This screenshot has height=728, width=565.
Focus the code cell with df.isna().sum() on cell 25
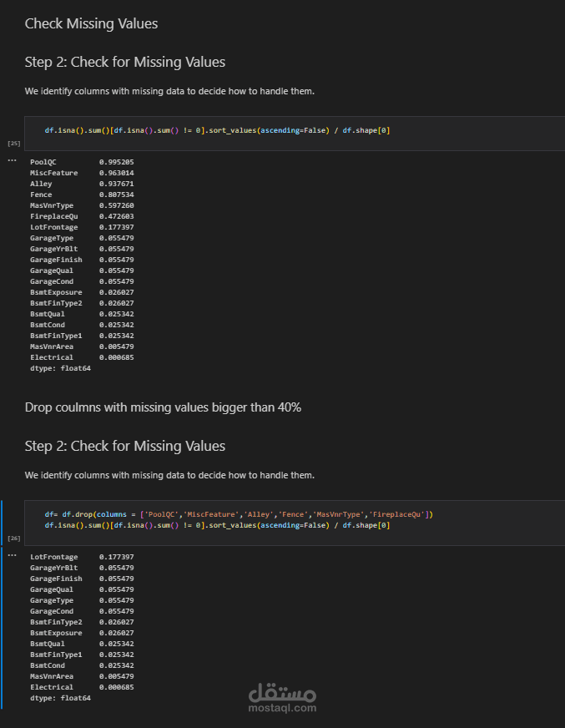(295, 134)
